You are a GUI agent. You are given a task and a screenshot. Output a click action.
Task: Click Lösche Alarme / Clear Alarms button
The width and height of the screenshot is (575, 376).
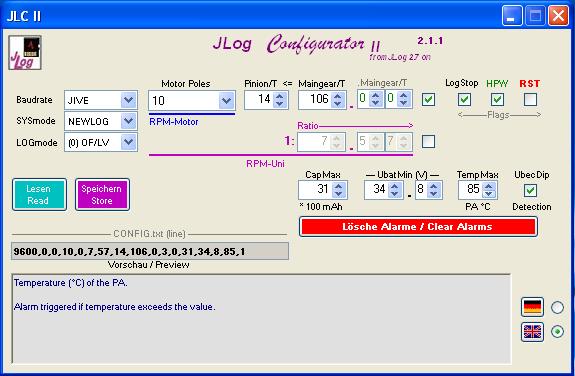(x=418, y=227)
